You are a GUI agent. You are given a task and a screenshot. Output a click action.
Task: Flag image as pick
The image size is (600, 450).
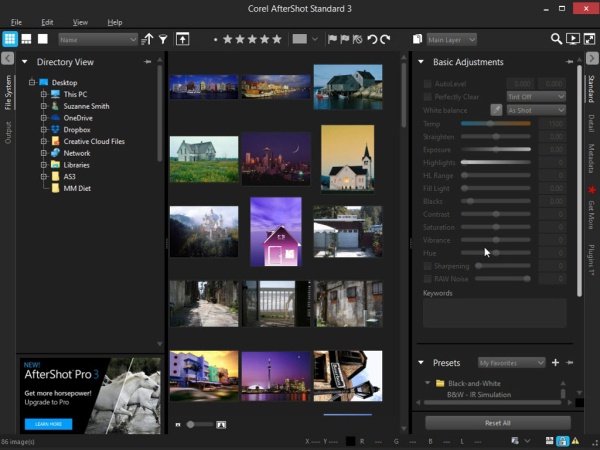click(332, 39)
